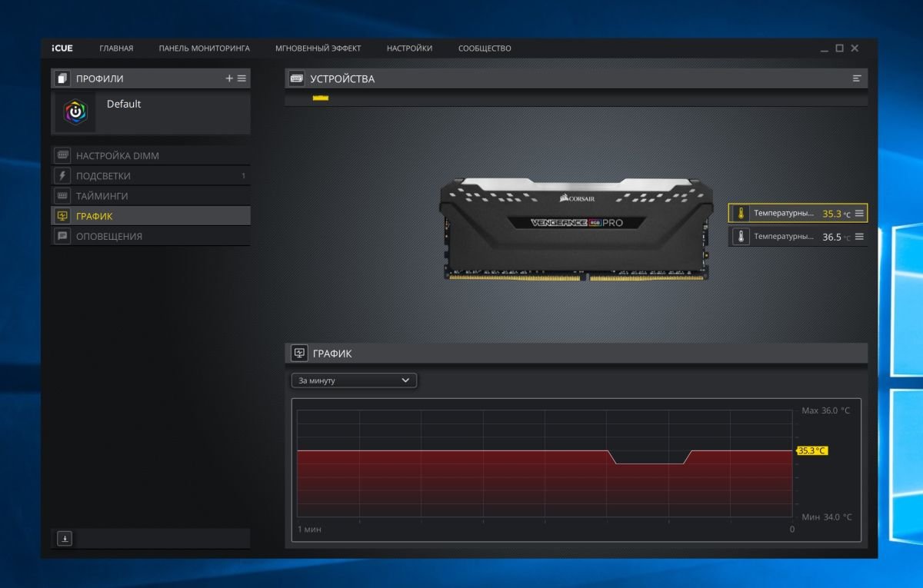Select the ГРАФИК sidebar item
Viewport: 923px width, 588px height.
[151, 216]
